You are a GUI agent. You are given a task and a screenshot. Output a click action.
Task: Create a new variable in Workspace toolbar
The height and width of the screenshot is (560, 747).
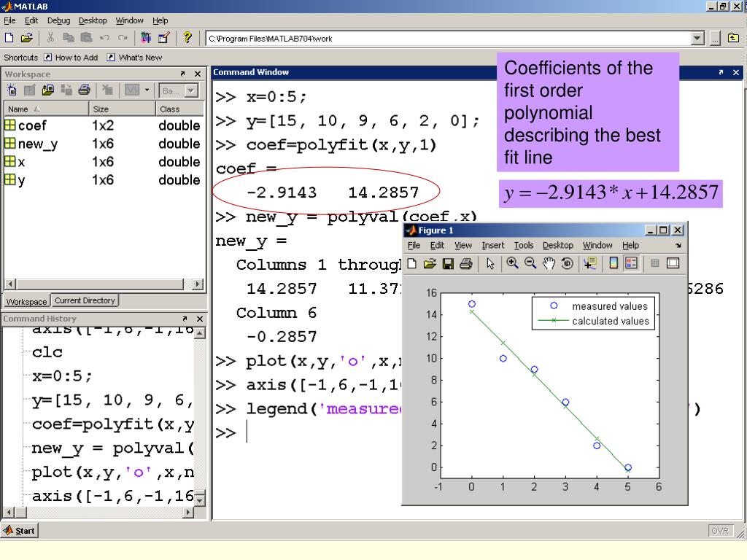[12, 90]
